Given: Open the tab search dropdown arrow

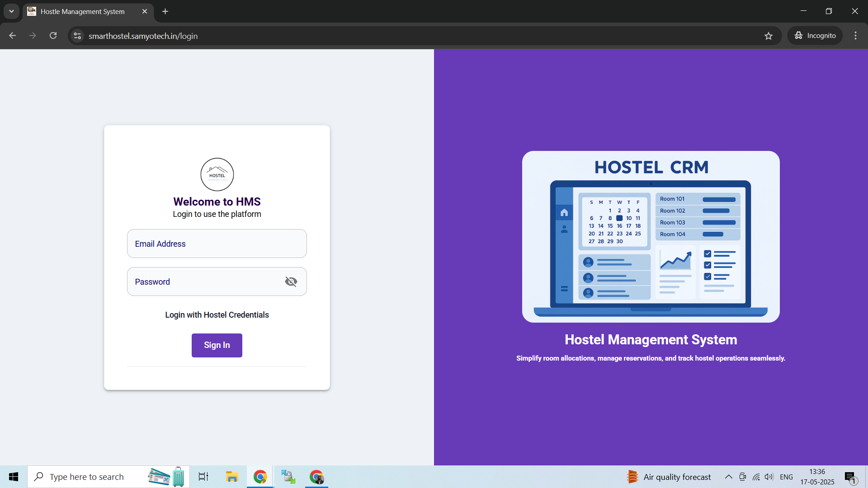Looking at the screenshot, I should tap(11, 11).
